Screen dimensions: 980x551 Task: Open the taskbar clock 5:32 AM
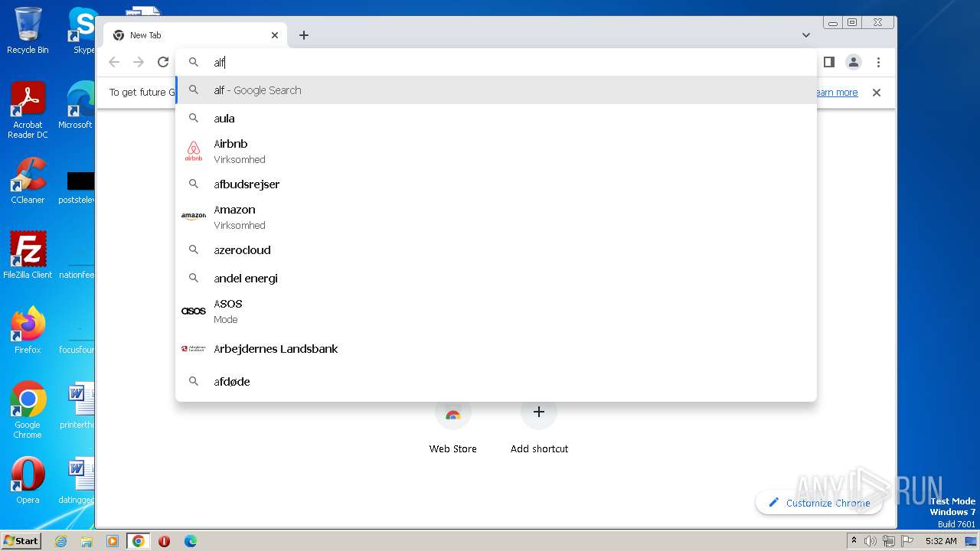coord(941,541)
